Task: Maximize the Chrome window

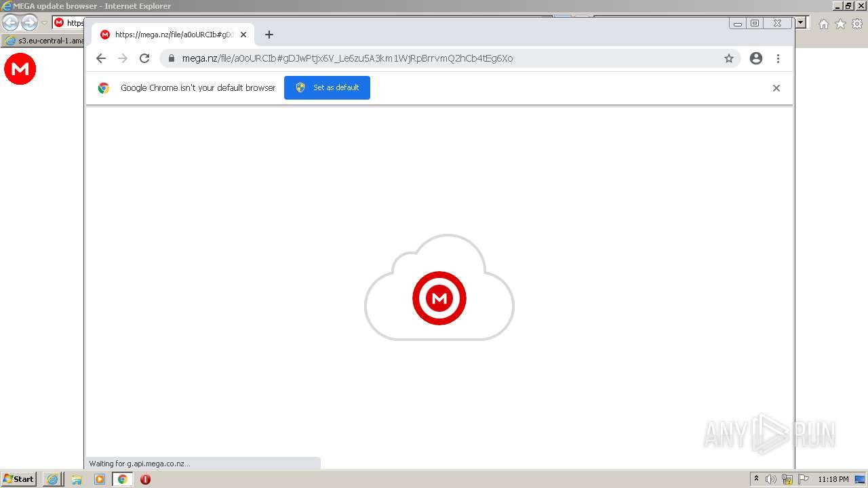Action: tap(755, 23)
